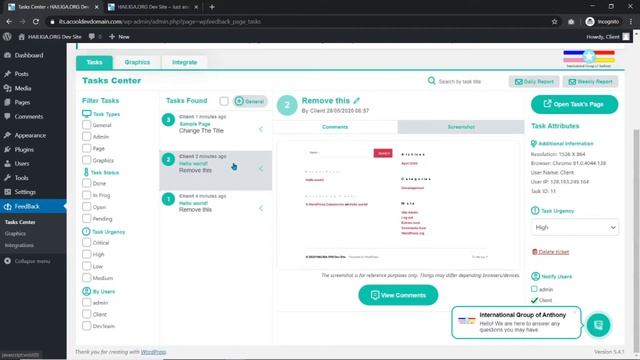Viewport: 640px width, 360px height.
Task: Switch to the Tasks tab
Action: coord(94,62)
